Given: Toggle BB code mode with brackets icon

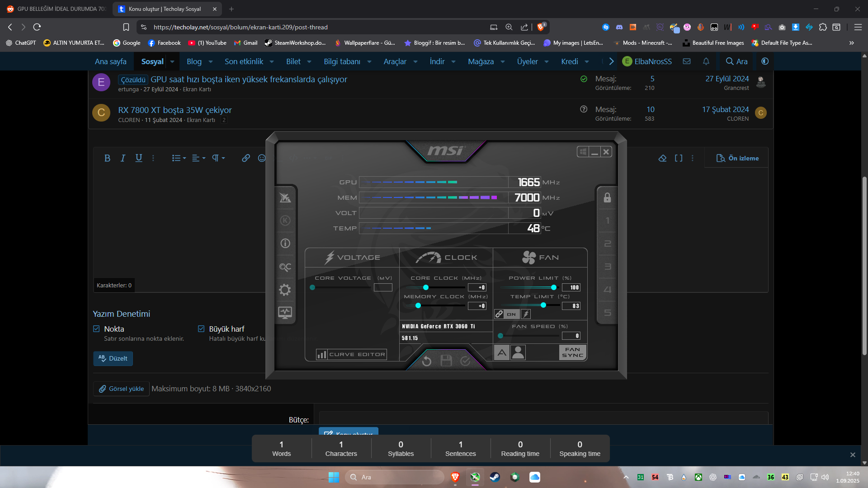Looking at the screenshot, I should 679,158.
